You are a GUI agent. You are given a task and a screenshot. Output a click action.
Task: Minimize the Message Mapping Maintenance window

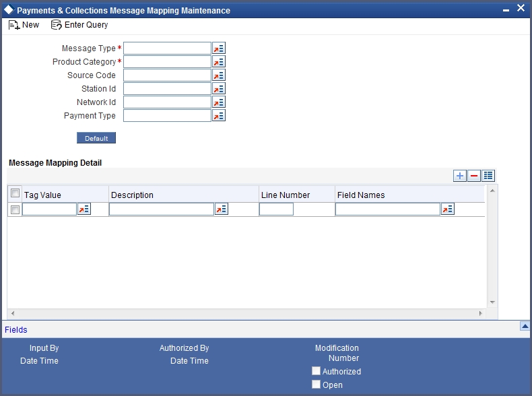coord(506,10)
